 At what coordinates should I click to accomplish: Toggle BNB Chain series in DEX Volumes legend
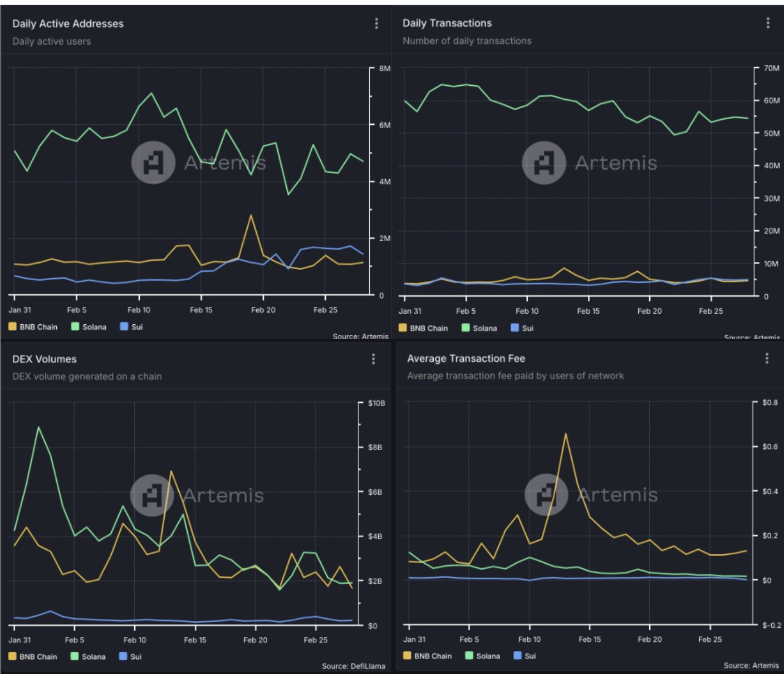point(33,657)
